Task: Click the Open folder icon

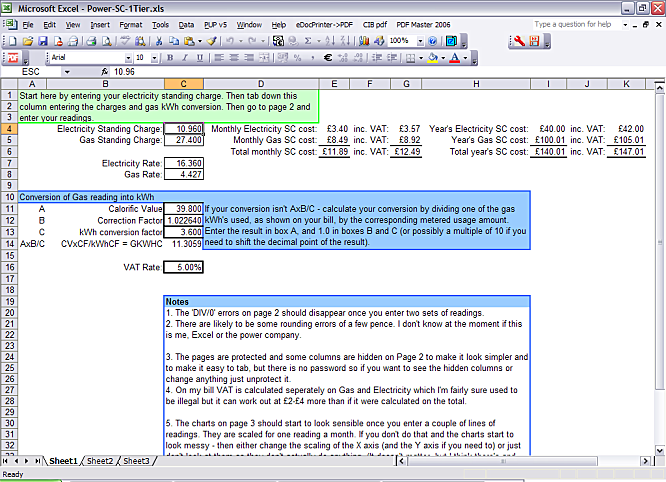Action: click(28, 41)
